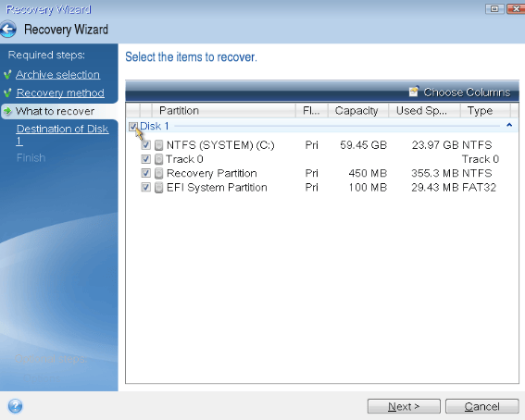Uncheck the Disk 1 checkbox
This screenshot has width=525, height=420.
[133, 127]
